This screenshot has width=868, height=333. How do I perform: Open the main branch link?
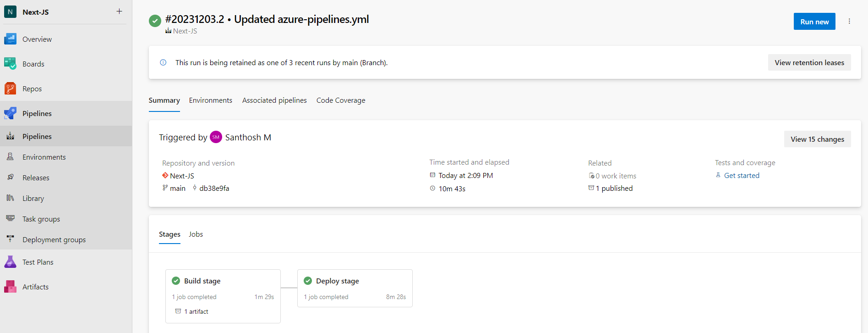tap(178, 188)
